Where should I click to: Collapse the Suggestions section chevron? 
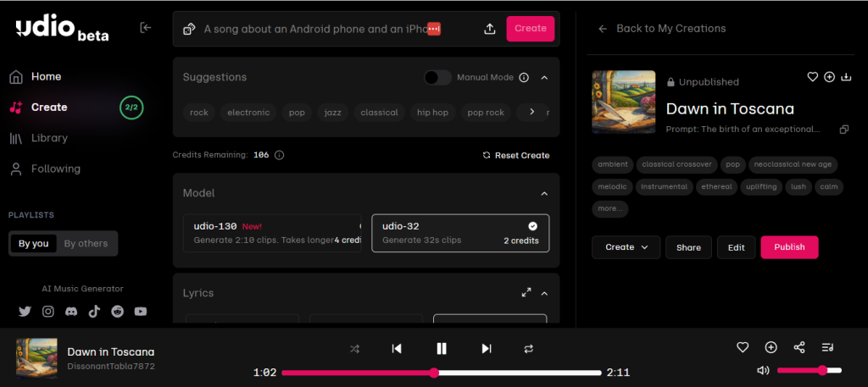[544, 77]
